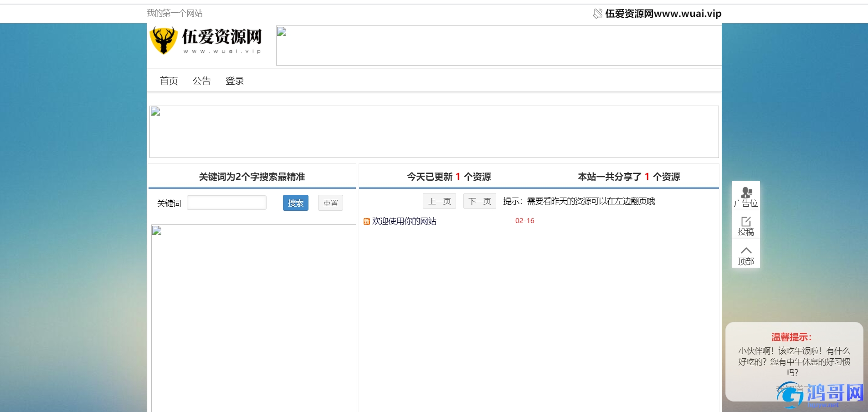Image resolution: width=868 pixels, height=412 pixels.
Task: Click the blue 搜索 button
Action: point(296,203)
